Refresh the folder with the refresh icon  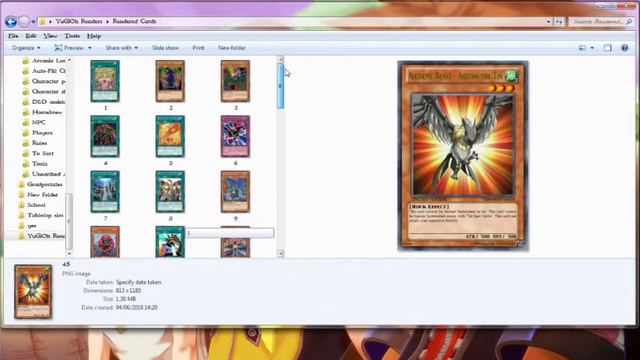[559, 21]
